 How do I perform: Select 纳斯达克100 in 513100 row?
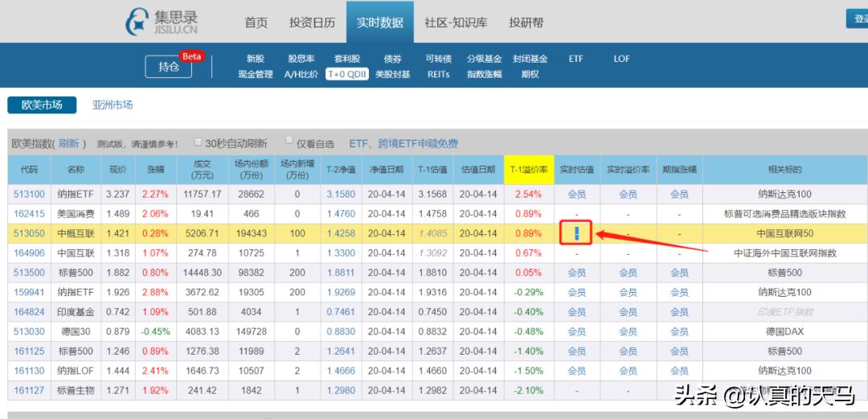tap(785, 194)
